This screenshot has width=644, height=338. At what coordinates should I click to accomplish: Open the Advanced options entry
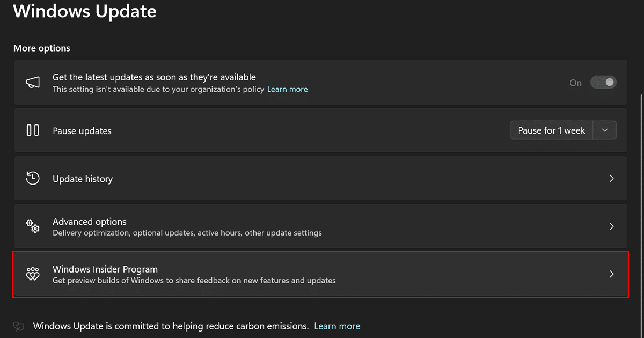(90, 222)
